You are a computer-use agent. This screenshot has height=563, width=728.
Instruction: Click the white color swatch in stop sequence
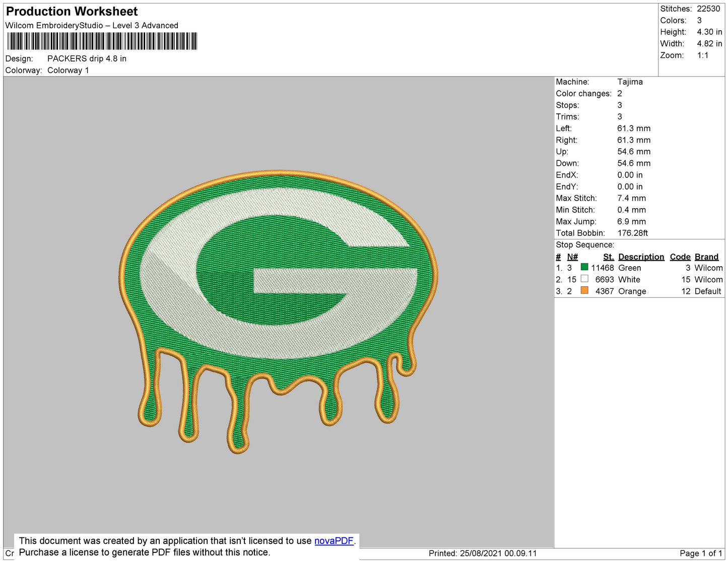(584, 279)
